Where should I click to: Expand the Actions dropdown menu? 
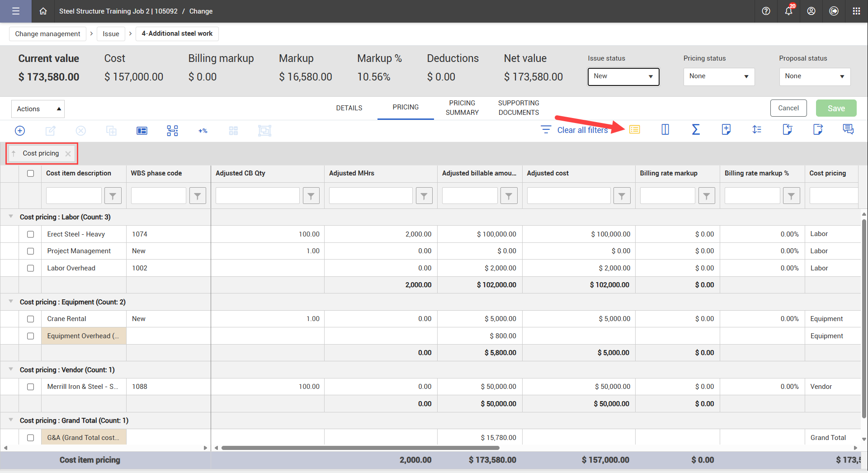click(x=38, y=109)
